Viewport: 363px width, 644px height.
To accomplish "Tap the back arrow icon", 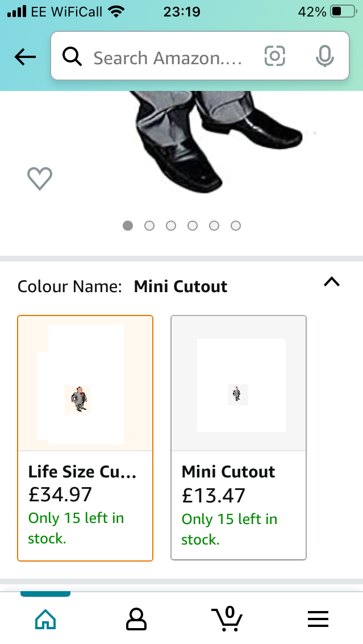I will click(25, 57).
